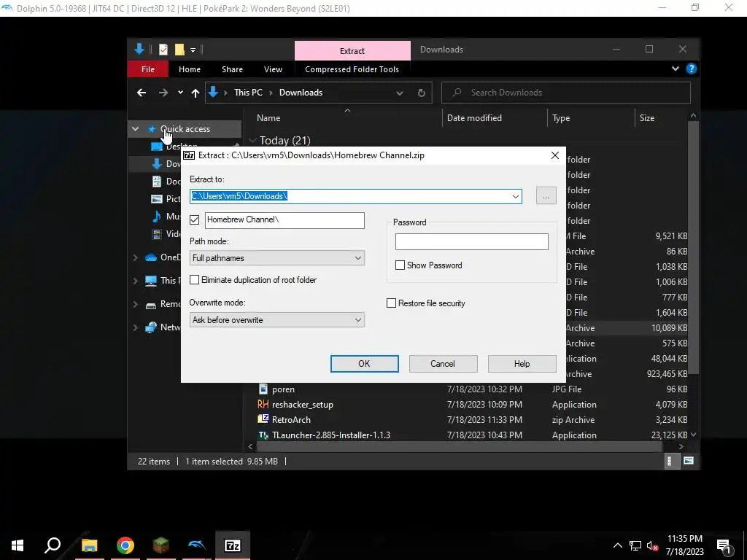Click the 7-Zip icon in the Extract dialog title
The width and height of the screenshot is (747, 560).
pos(189,155)
